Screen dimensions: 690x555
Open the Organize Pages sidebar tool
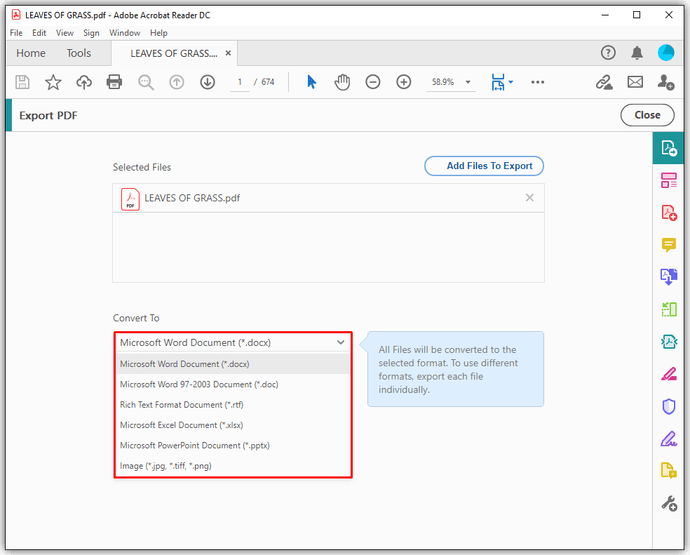point(668,180)
